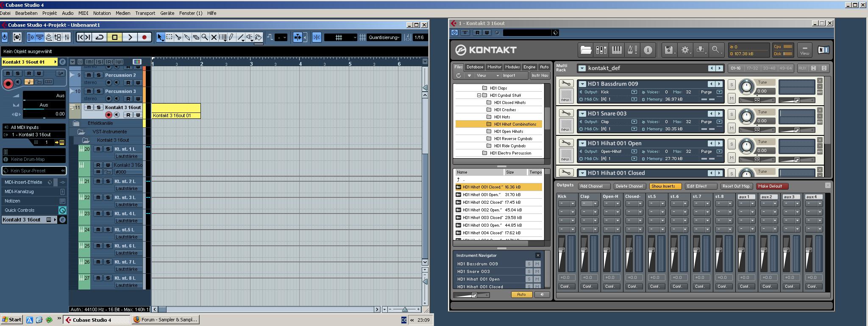
Task: Click the refresh icon in Kontakt's browser
Action: [x=458, y=76]
